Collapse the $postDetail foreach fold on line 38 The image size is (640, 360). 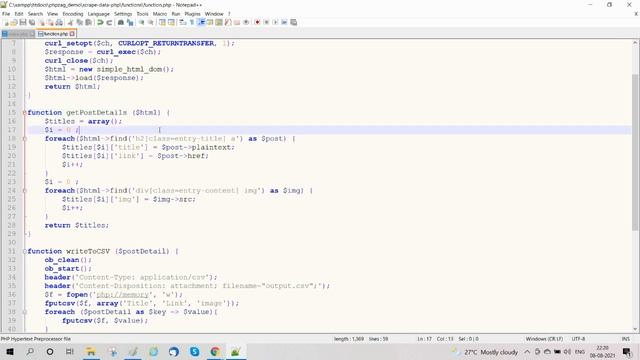(24, 312)
